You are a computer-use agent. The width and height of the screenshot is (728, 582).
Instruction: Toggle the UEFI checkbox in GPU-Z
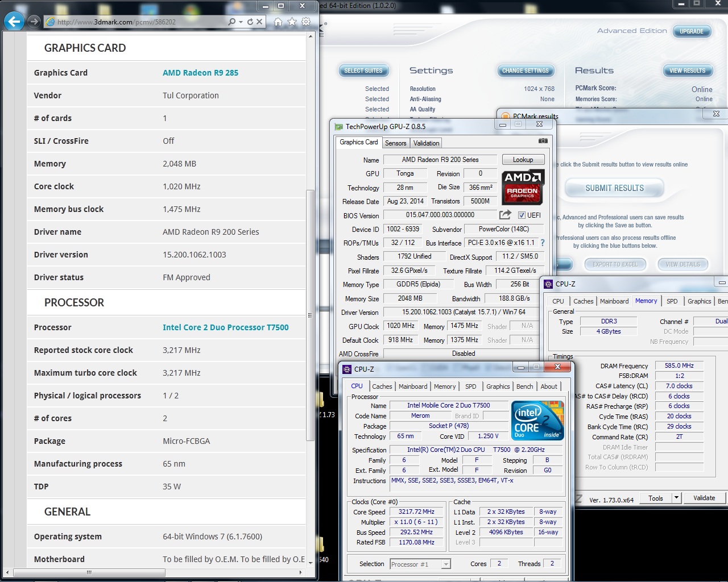(522, 215)
